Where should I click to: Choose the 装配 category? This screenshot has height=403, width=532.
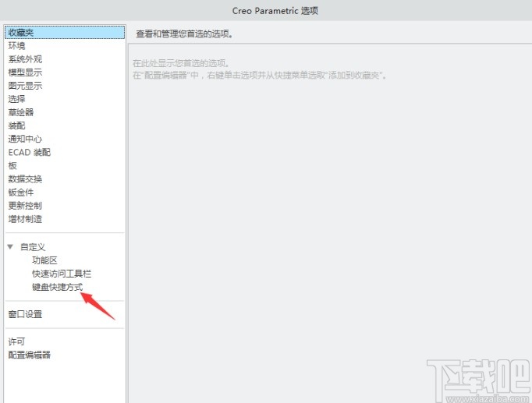(x=16, y=125)
